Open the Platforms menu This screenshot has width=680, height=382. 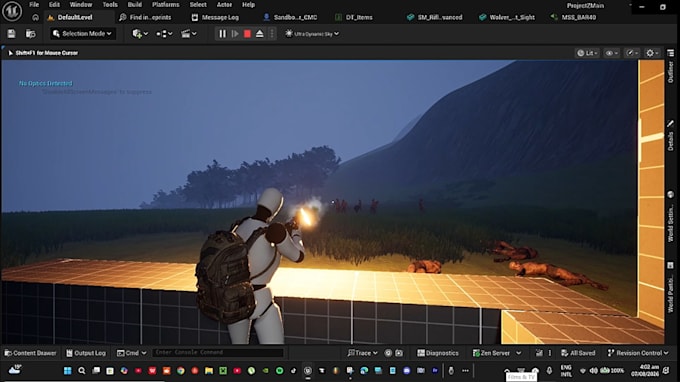166,5
